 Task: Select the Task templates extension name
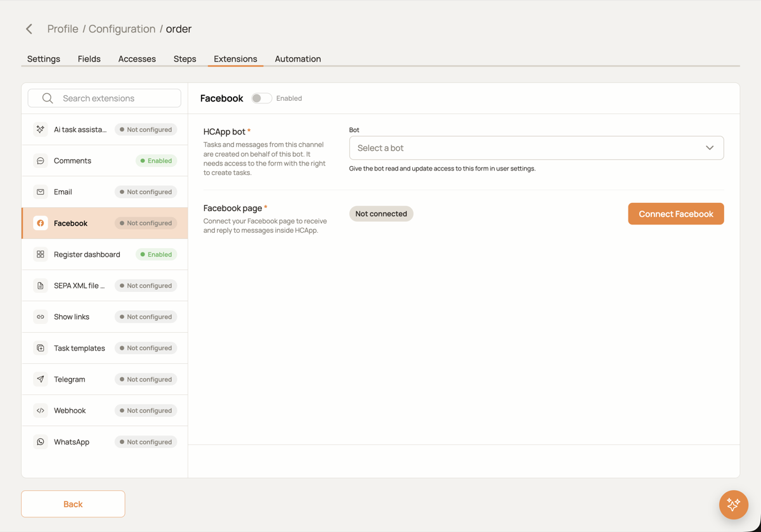pyautogui.click(x=79, y=348)
